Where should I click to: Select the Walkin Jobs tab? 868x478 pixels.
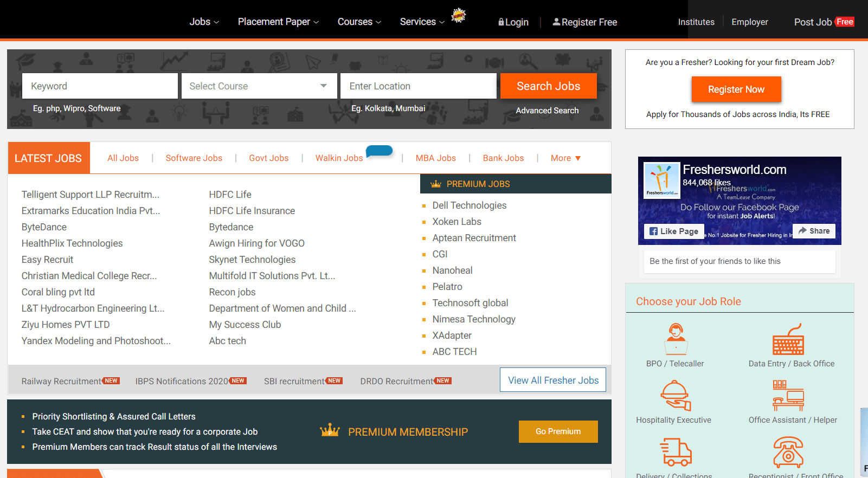(339, 158)
